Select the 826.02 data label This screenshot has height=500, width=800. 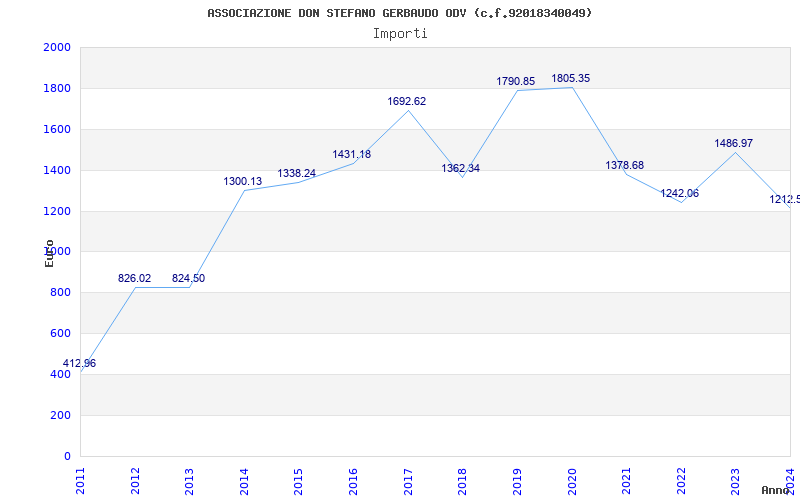[x=134, y=278]
